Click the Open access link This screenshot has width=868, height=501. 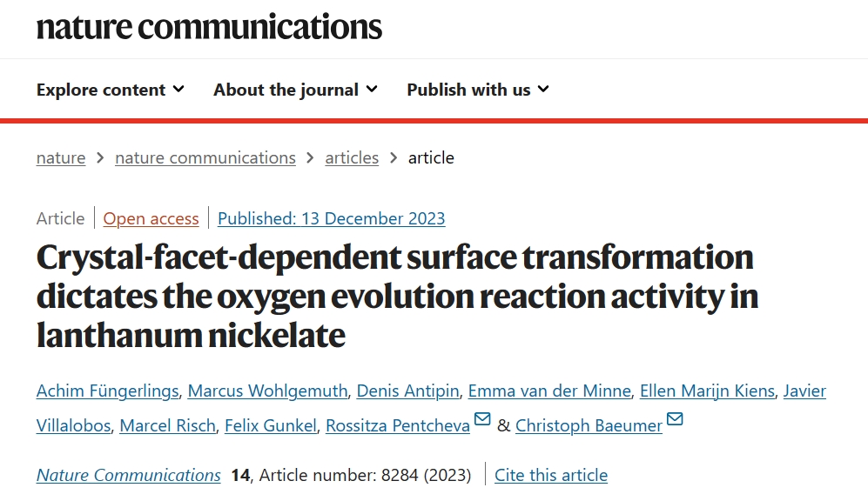[151, 218]
